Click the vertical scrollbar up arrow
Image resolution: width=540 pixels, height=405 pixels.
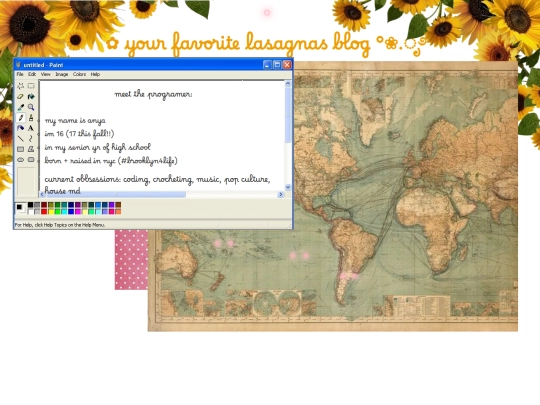click(288, 83)
